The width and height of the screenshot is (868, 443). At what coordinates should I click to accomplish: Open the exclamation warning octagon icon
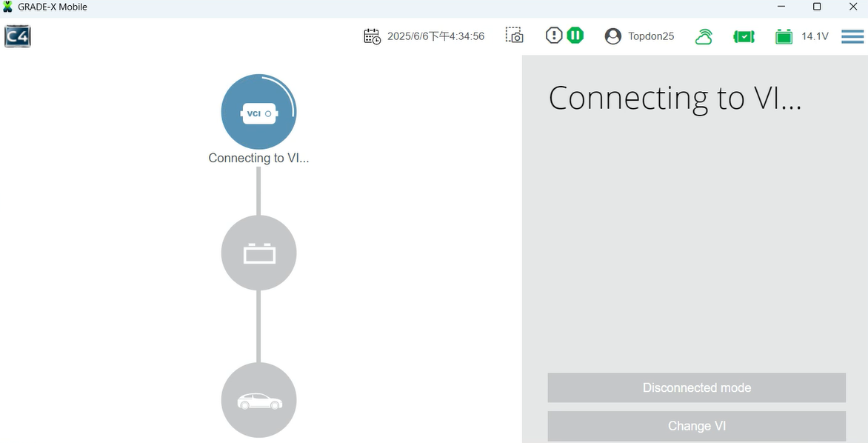[554, 36]
